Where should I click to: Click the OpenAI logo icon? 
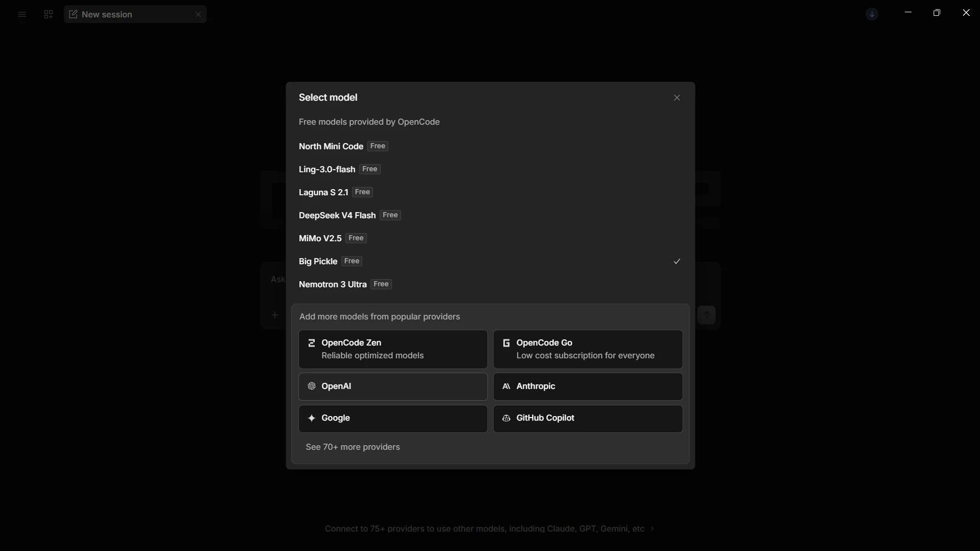[x=312, y=386]
